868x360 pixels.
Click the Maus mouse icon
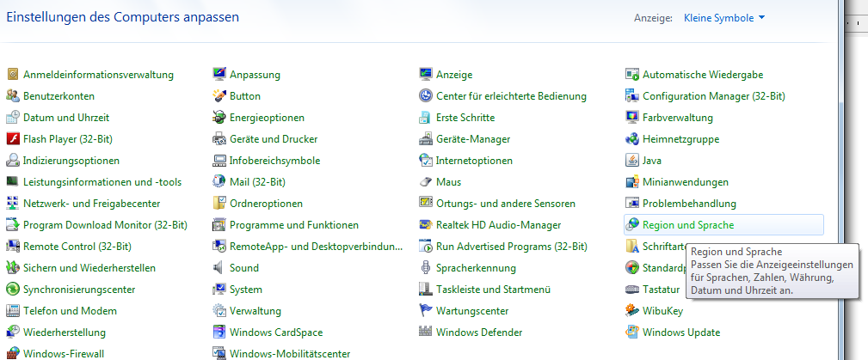(426, 182)
